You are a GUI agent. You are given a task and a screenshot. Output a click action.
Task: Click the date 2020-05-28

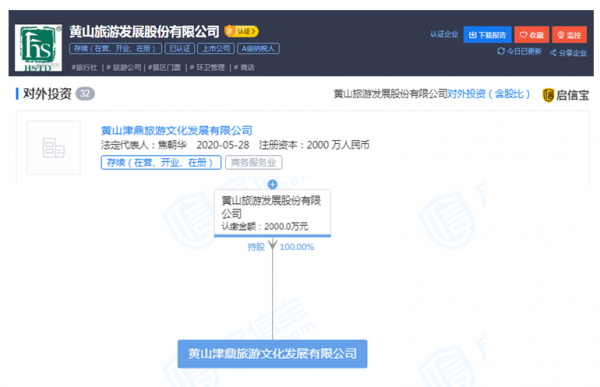[223, 145]
